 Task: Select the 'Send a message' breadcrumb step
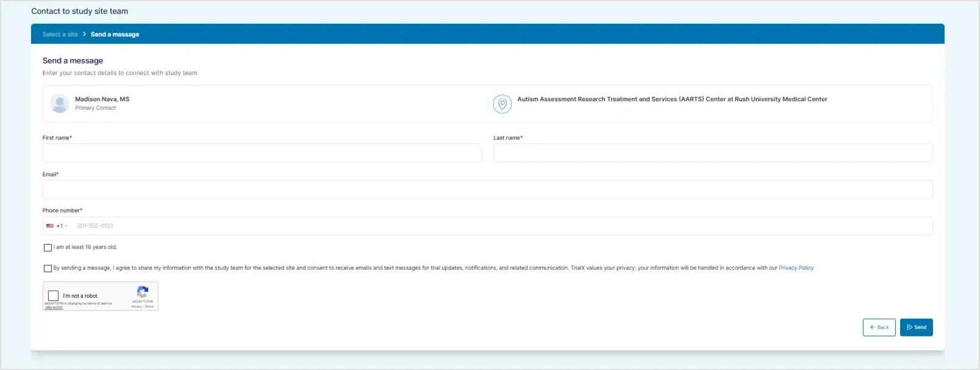click(x=115, y=35)
